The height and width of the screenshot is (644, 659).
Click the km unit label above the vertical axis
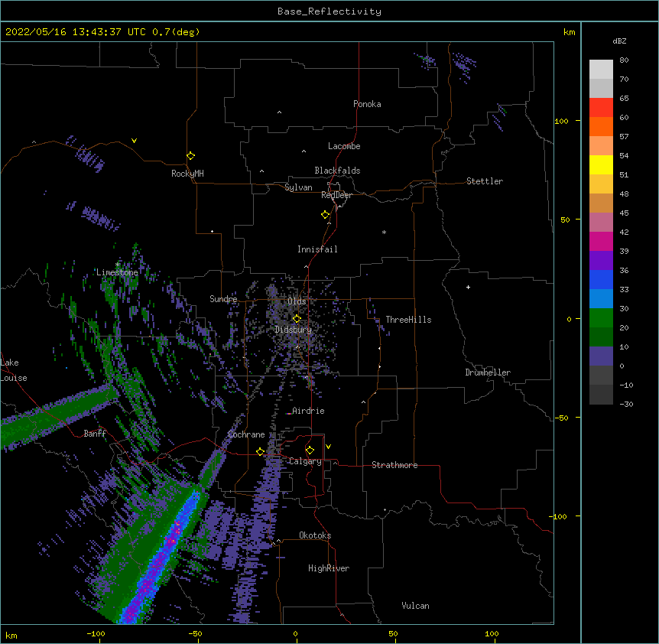point(569,32)
